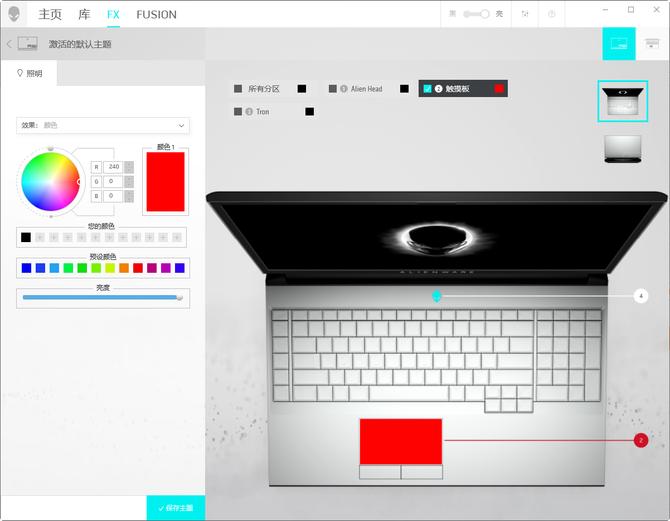670x521 pixels.
Task: Choose the red swatch in 预设颜色
Action: (138, 268)
